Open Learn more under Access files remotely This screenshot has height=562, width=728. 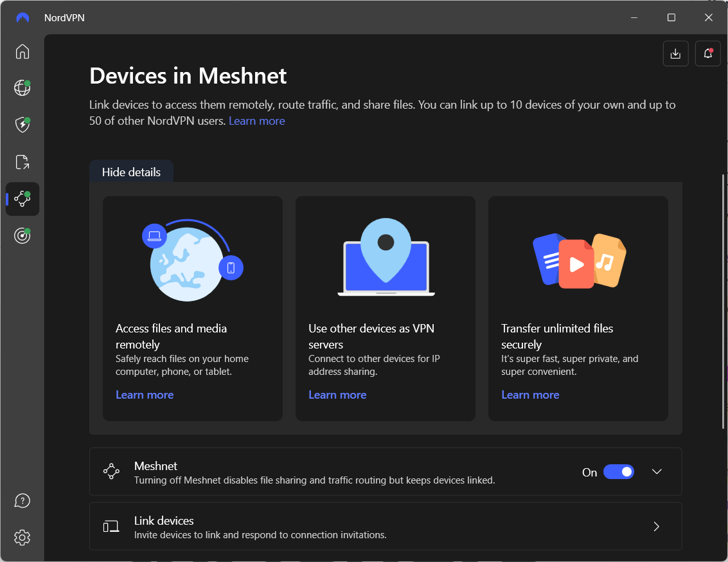pos(145,395)
